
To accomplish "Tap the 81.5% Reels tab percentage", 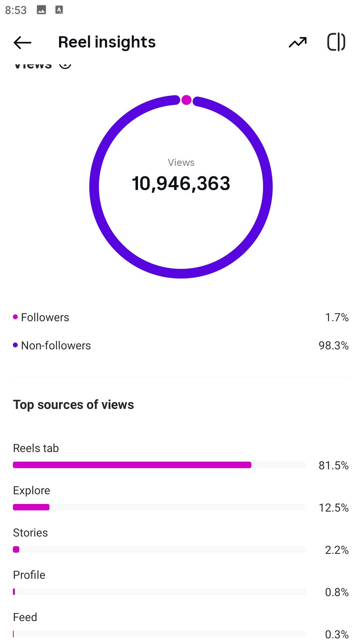I will coord(333,466).
